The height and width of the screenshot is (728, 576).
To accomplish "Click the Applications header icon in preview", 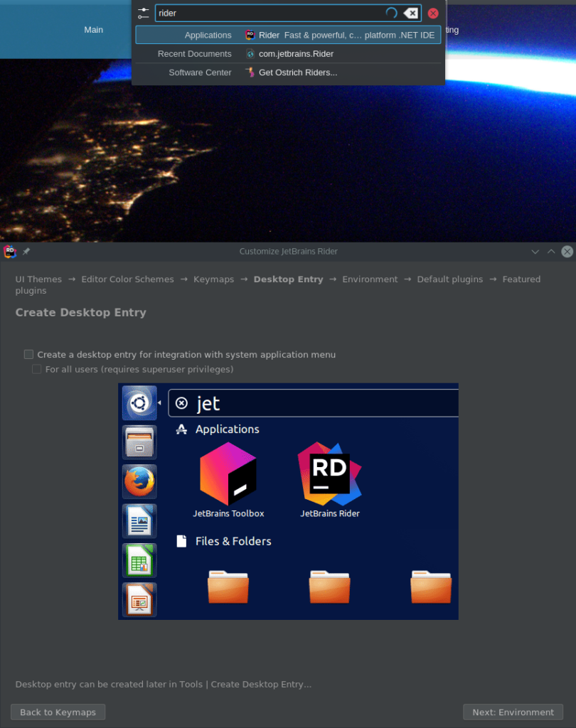I will click(181, 429).
